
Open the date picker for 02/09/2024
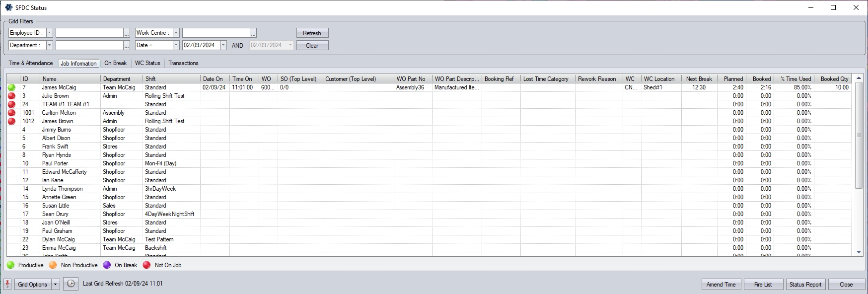tap(223, 45)
